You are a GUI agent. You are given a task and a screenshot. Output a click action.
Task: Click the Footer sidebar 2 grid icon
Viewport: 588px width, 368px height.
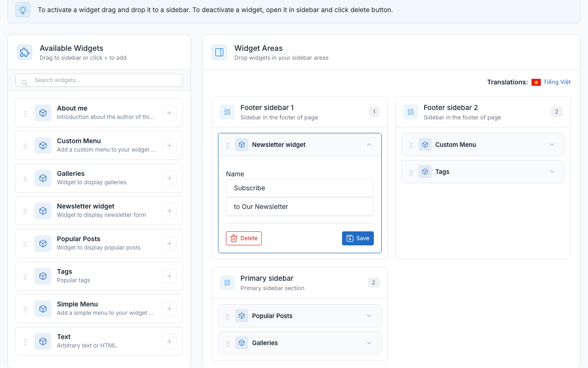point(411,112)
